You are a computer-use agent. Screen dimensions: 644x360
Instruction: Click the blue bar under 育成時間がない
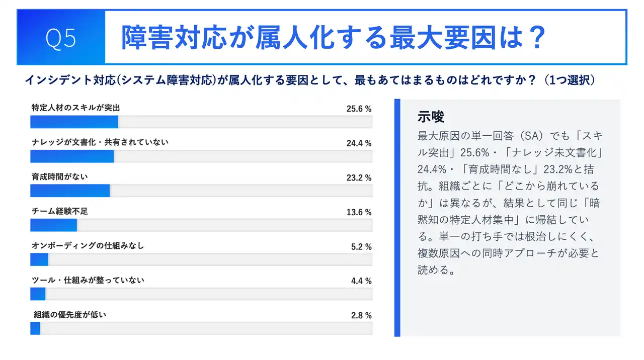coord(70,191)
